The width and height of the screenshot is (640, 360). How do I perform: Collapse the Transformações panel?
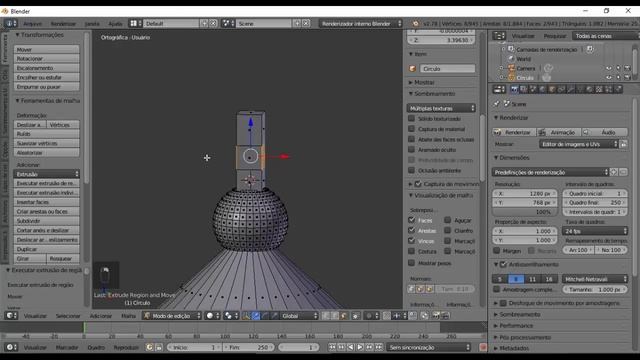click(40, 35)
